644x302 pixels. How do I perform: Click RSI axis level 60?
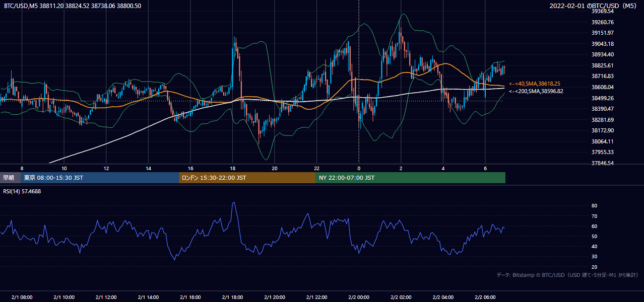tap(594, 226)
